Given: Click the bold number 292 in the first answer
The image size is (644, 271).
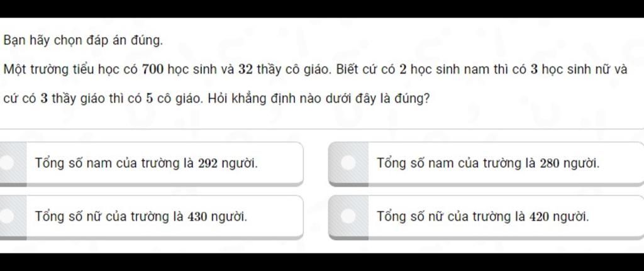Looking at the screenshot, I should coord(208,163).
